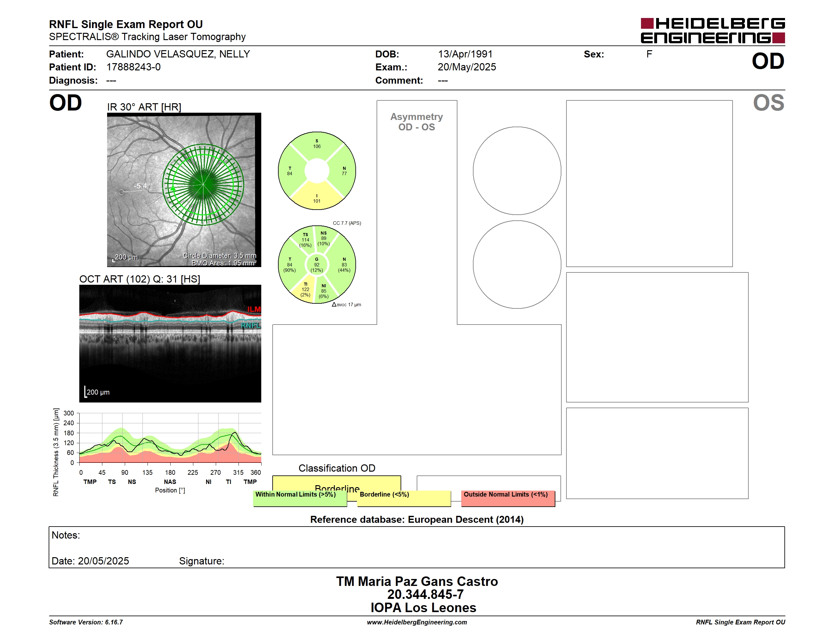The height and width of the screenshot is (644, 834).
Task: Select the DOB value 13/Apr/1991
Action: point(465,54)
